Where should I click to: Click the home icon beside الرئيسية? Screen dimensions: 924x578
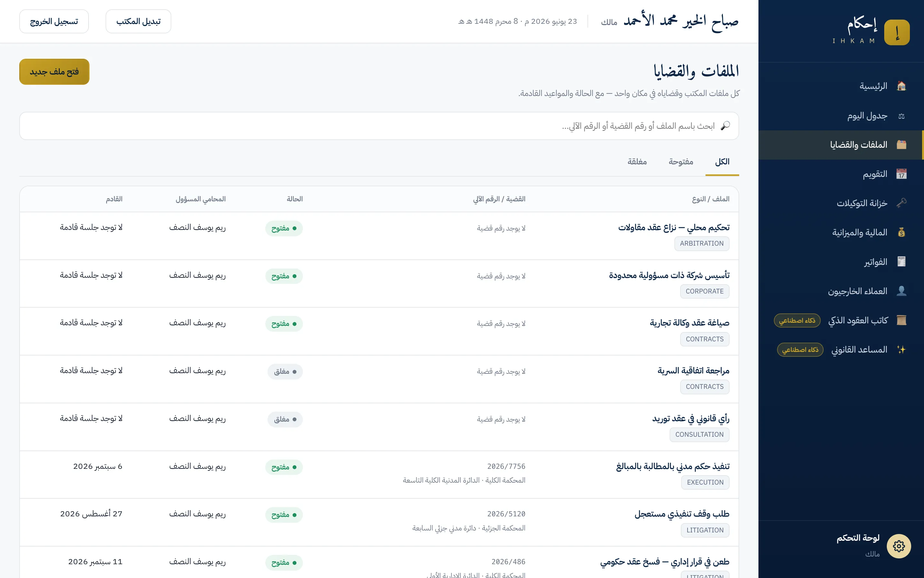(901, 86)
